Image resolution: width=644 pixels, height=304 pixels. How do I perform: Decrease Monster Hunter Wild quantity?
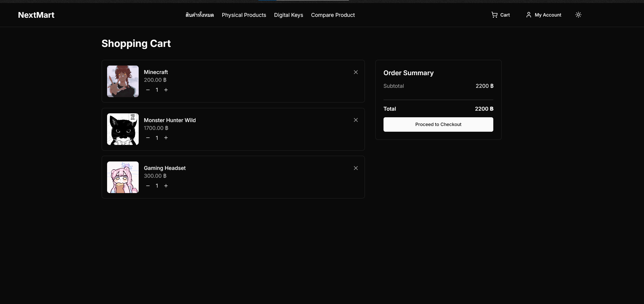(x=148, y=138)
